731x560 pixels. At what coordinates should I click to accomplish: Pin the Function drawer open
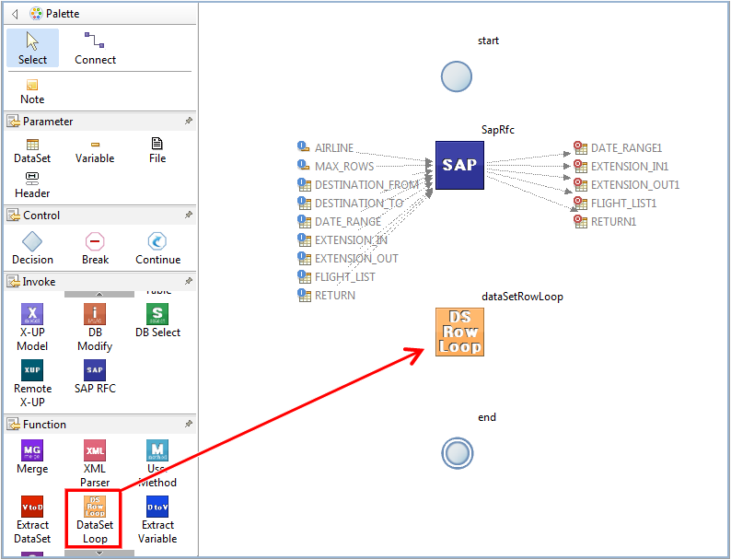[189, 424]
